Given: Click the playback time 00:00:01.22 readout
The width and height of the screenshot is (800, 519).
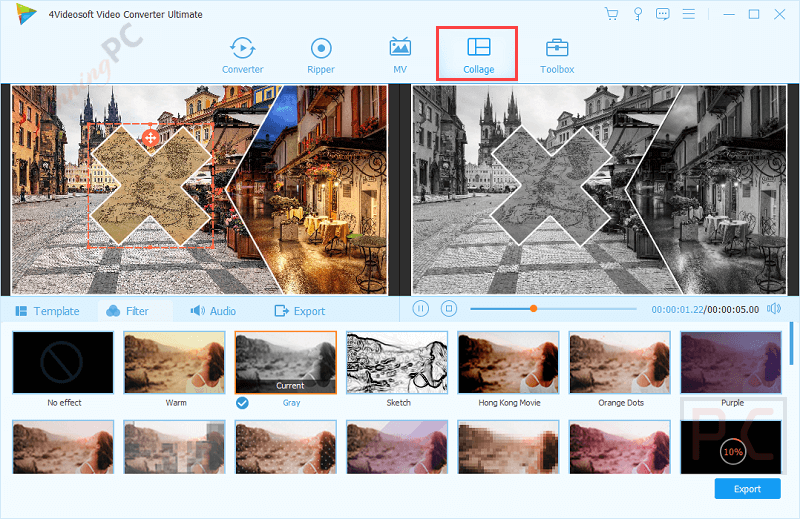Looking at the screenshot, I should (x=677, y=309).
